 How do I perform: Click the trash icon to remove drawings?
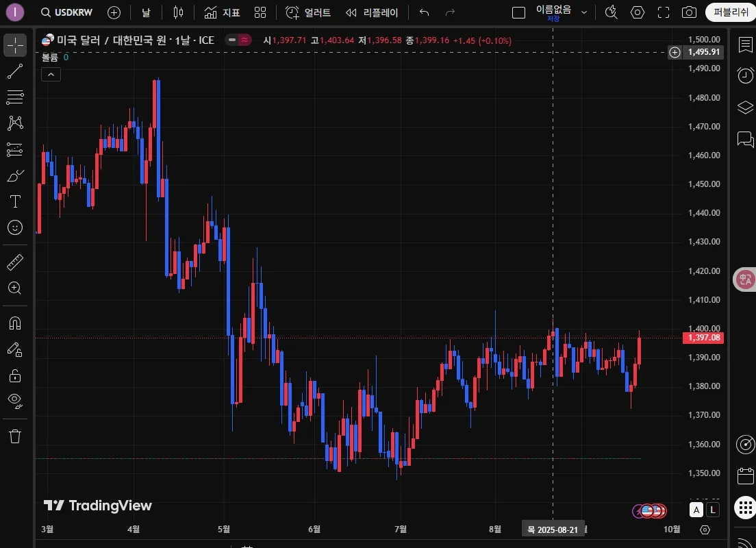click(x=15, y=436)
